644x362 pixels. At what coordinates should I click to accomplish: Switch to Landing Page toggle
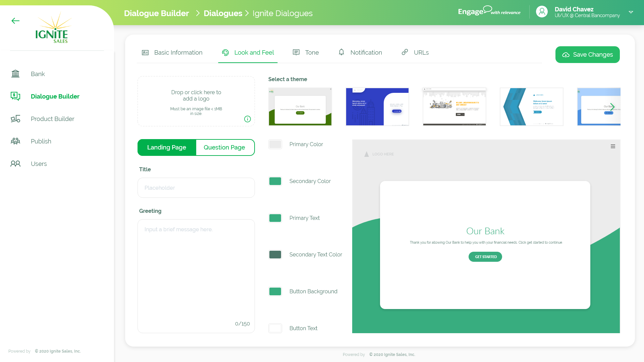[167, 147]
